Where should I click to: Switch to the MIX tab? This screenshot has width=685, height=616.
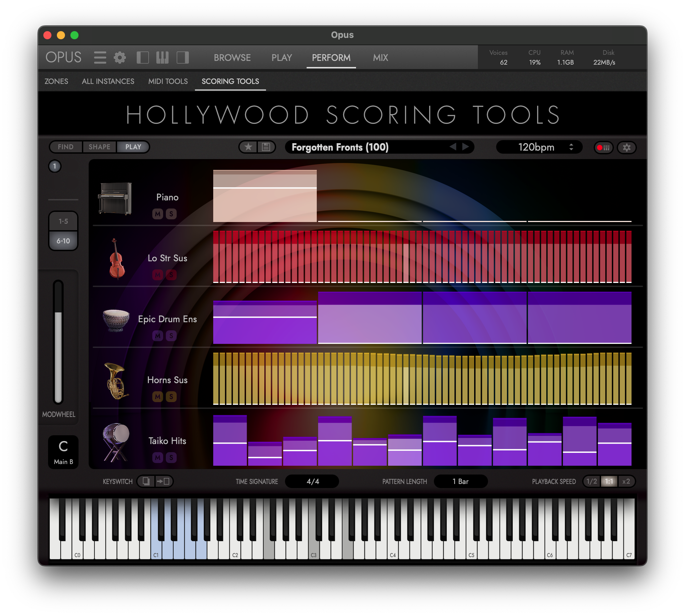[380, 58]
